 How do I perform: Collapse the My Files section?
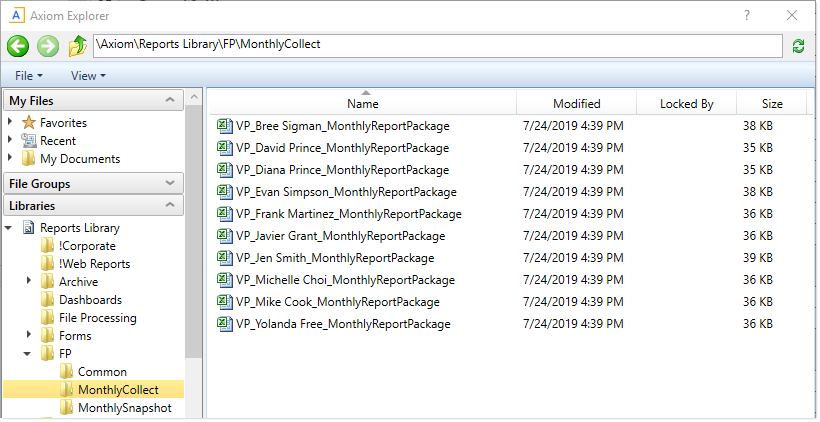[171, 101]
